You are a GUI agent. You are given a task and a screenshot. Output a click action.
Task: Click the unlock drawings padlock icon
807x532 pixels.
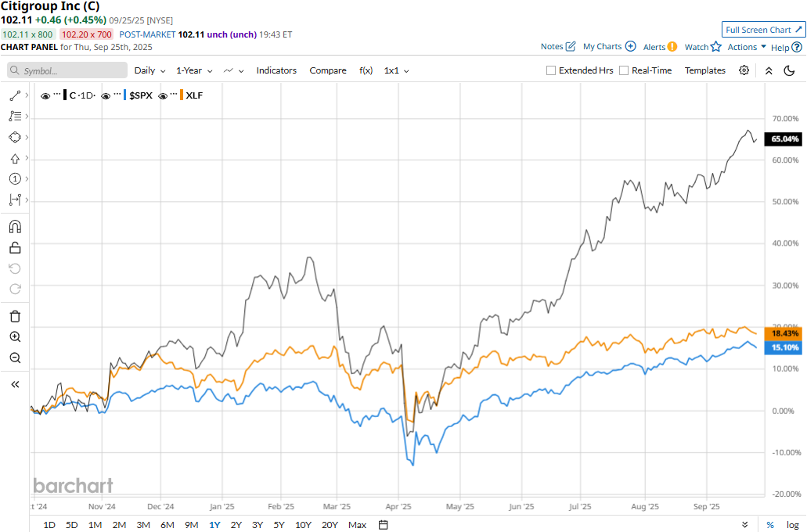15,248
